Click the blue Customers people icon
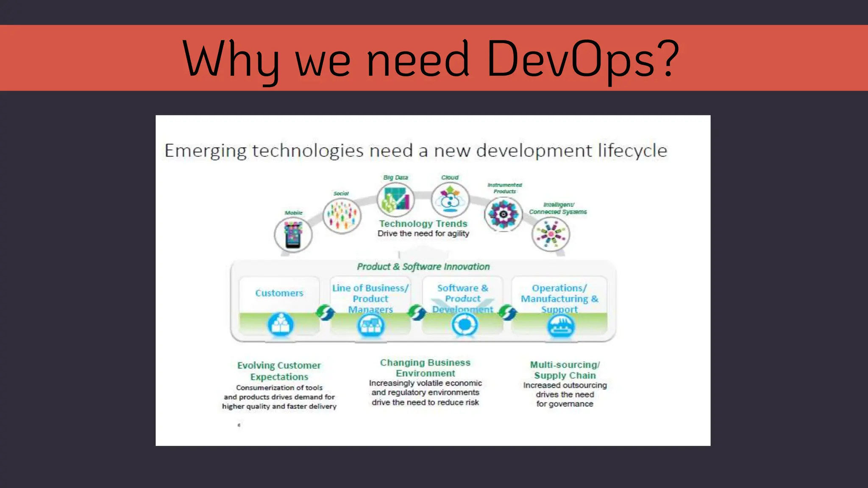 pyautogui.click(x=280, y=325)
